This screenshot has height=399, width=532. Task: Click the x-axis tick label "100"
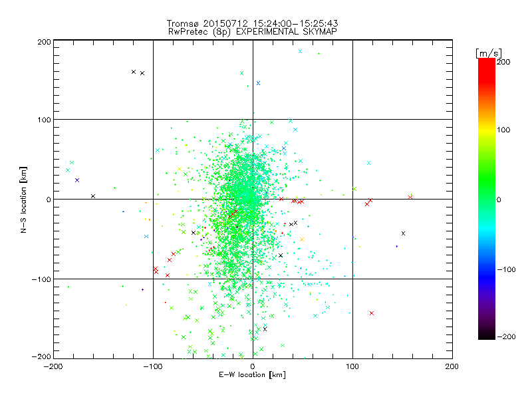(352, 366)
